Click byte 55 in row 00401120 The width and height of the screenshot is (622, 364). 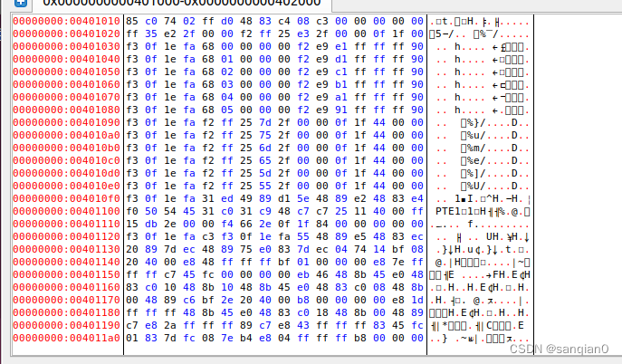coord(303,236)
